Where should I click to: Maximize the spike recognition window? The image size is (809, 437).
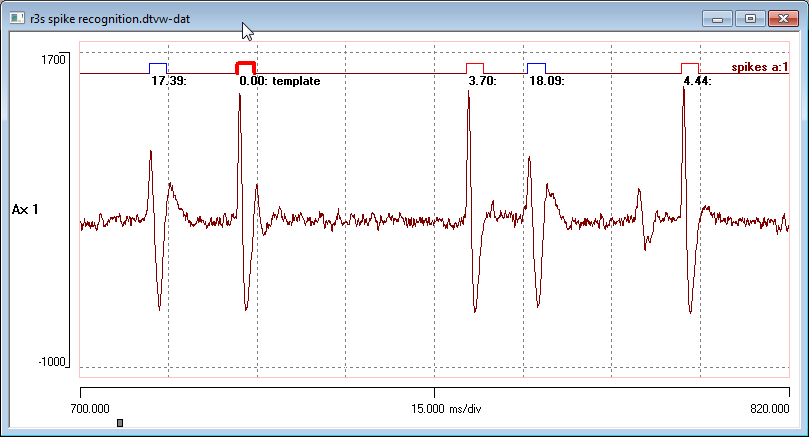(748, 18)
